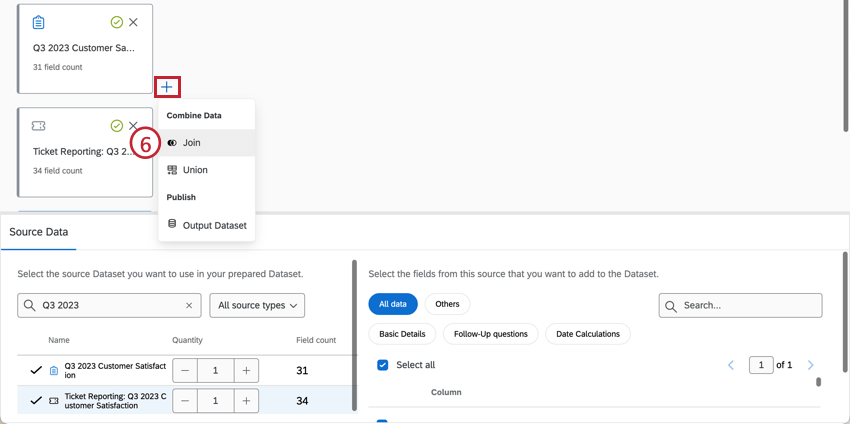Screen dimensions: 850x424
Task: Click the blue plus icon between dataset cards
Action: click(167, 87)
